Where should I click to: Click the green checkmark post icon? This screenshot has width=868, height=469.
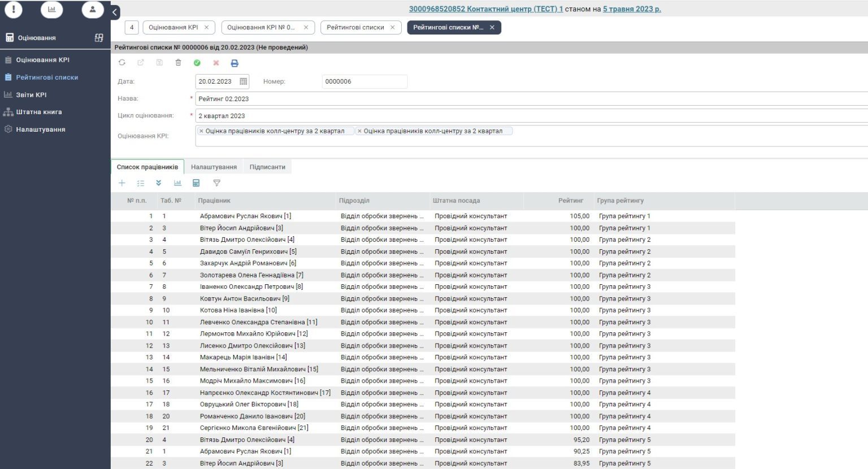pos(197,63)
